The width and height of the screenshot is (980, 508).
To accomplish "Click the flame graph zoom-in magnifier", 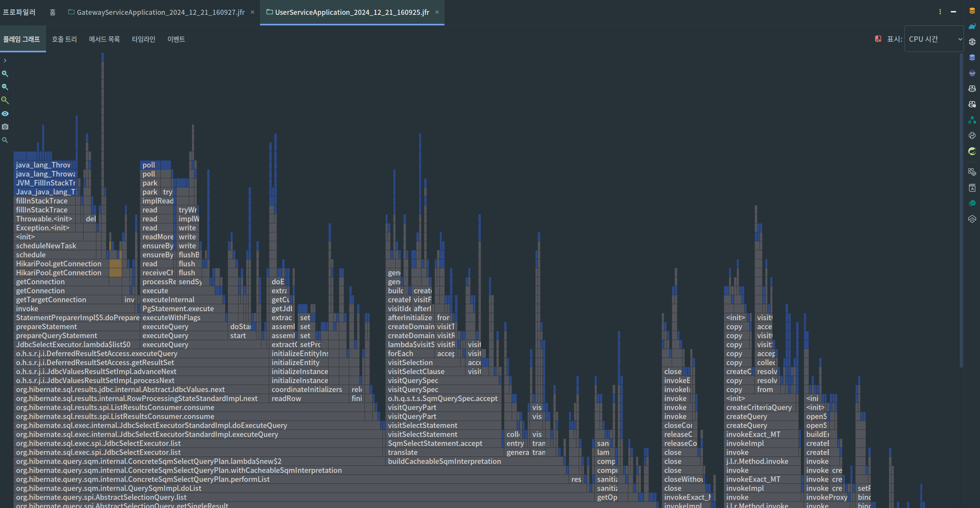I will click(x=5, y=73).
